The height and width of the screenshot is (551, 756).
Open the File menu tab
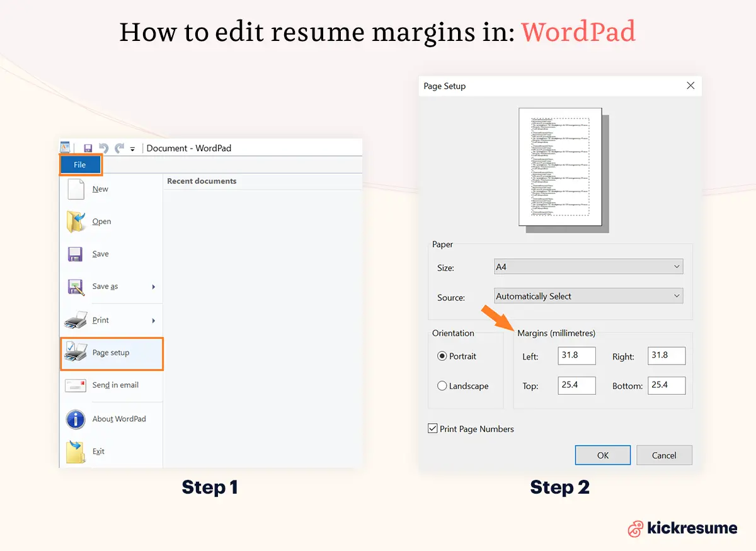80,165
